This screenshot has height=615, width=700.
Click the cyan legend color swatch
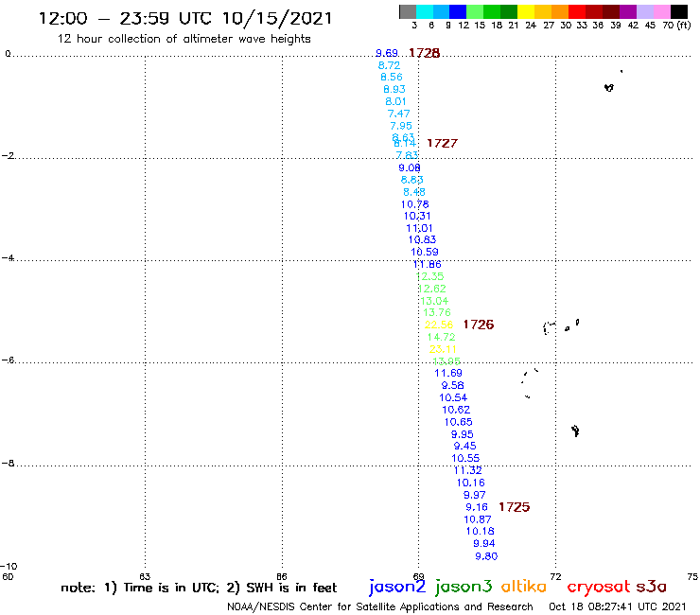coord(425,11)
